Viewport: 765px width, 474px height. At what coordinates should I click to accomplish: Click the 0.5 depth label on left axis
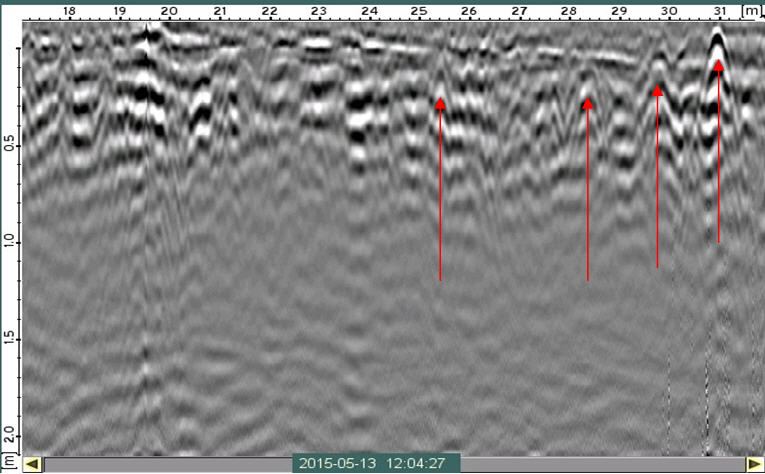pos(9,145)
